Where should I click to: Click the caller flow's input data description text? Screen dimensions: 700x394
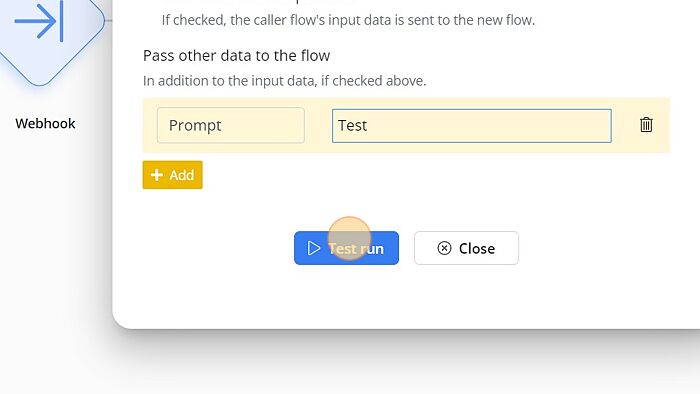tap(348, 20)
